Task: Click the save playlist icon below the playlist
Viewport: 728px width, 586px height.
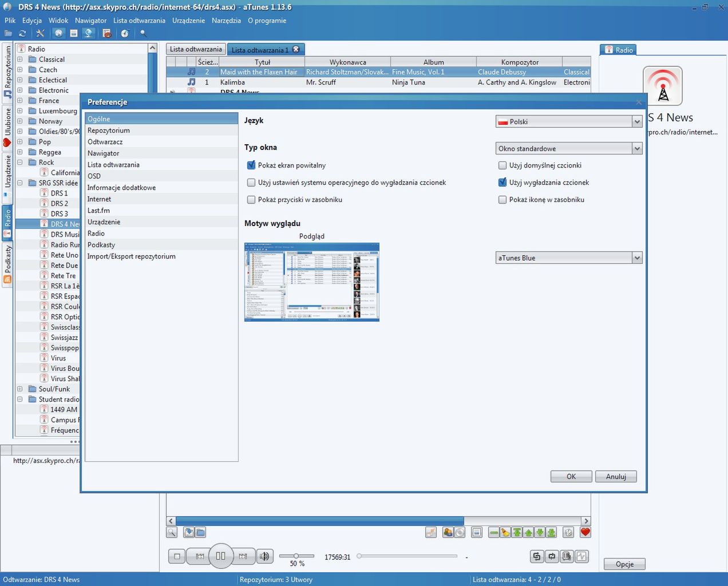Action: (189, 532)
